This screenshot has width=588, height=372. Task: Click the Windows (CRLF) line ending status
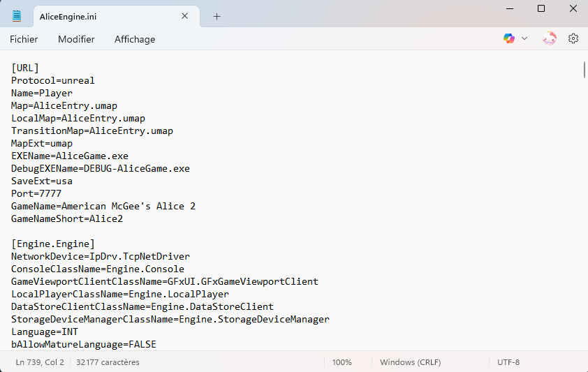[x=410, y=362]
